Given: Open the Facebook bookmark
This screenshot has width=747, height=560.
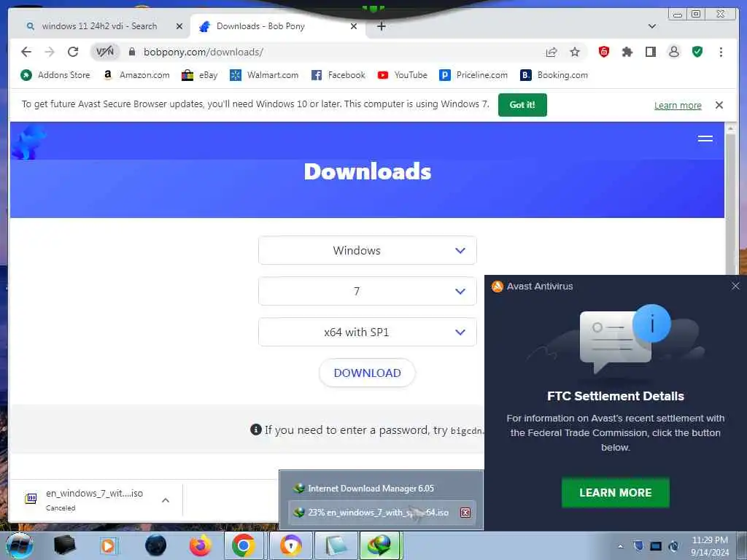Looking at the screenshot, I should [x=338, y=75].
